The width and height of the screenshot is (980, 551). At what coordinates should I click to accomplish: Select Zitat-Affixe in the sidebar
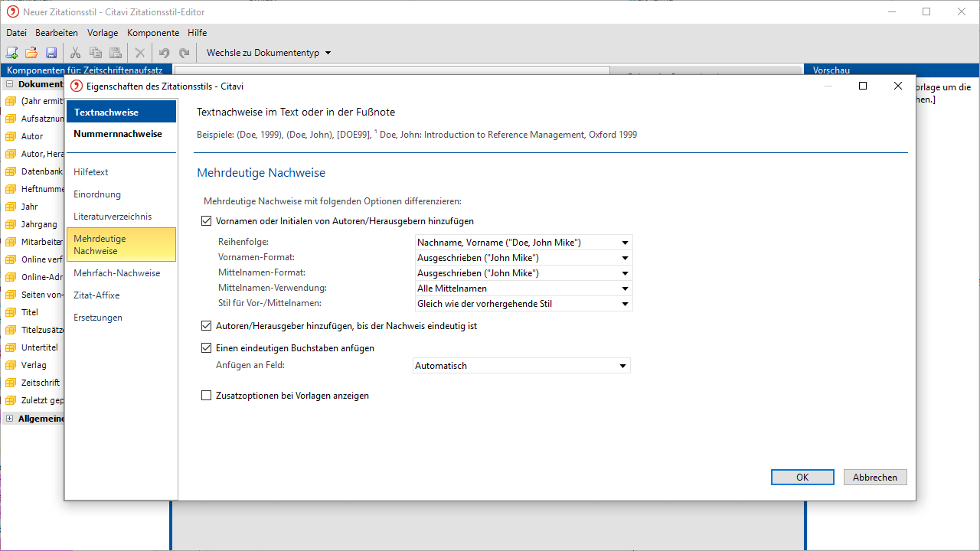96,295
